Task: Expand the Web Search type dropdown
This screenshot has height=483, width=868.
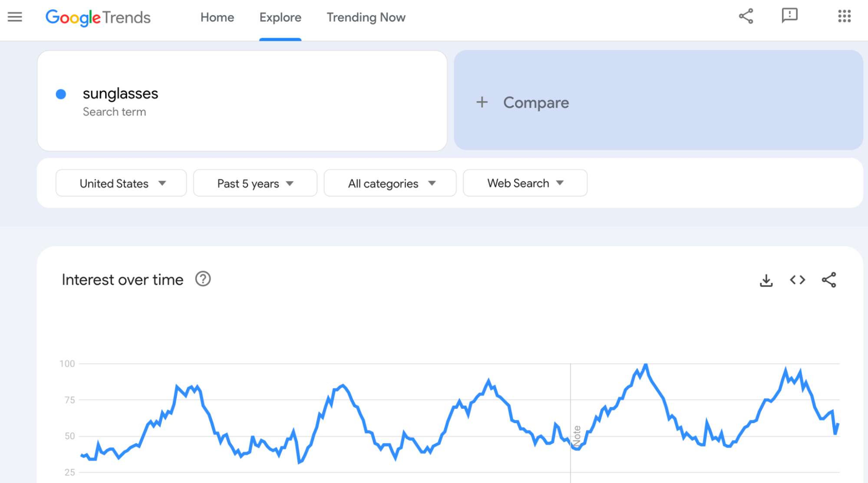Action: click(x=525, y=183)
